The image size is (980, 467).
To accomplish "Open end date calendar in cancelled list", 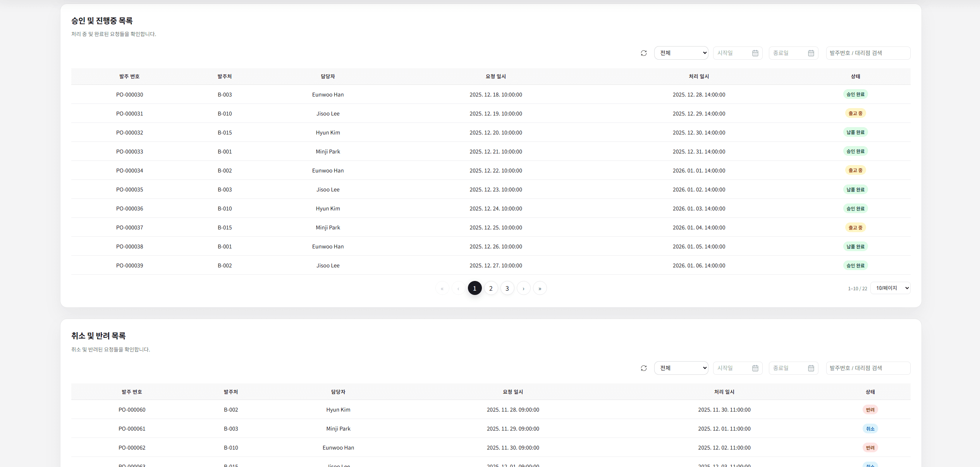I will (x=811, y=368).
